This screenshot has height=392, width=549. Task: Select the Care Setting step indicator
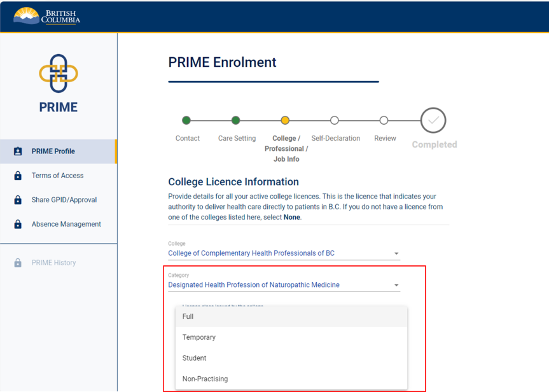point(236,120)
